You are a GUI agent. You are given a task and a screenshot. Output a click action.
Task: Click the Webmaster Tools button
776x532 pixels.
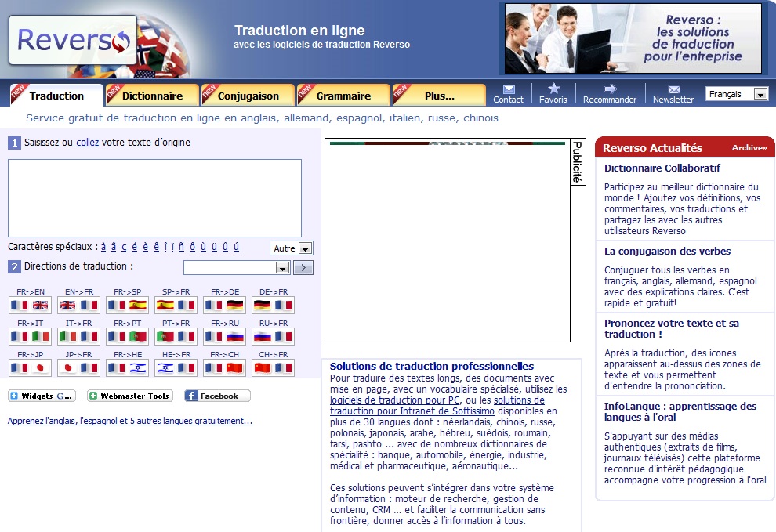[x=129, y=396]
